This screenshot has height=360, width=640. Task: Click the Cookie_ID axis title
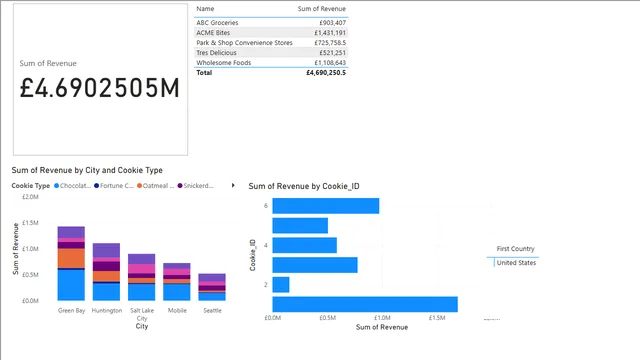point(253,255)
